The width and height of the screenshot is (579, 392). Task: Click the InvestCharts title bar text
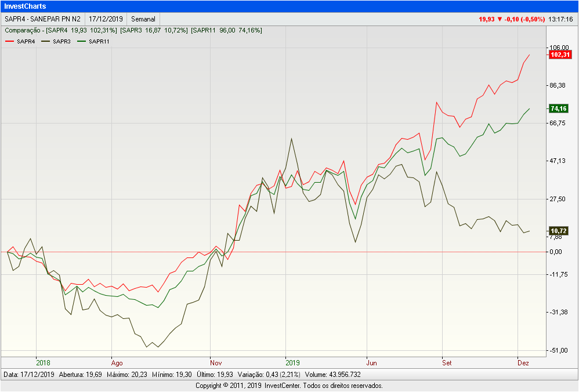[25, 6]
